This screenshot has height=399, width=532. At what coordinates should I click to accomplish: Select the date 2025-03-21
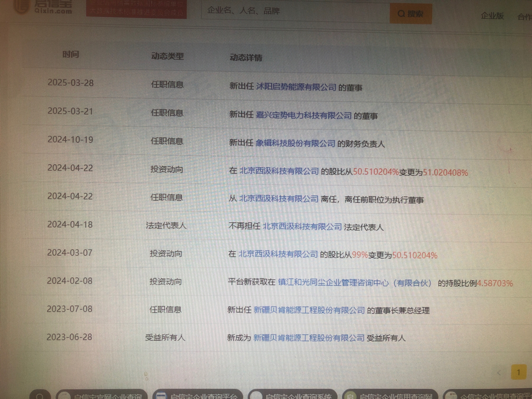pos(70,111)
